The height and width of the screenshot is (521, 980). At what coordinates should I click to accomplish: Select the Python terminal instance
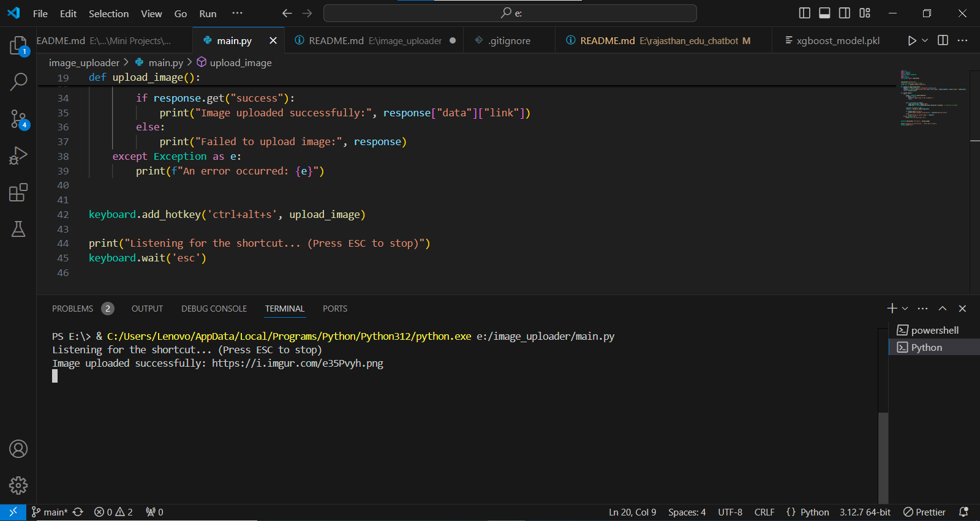[935, 347]
